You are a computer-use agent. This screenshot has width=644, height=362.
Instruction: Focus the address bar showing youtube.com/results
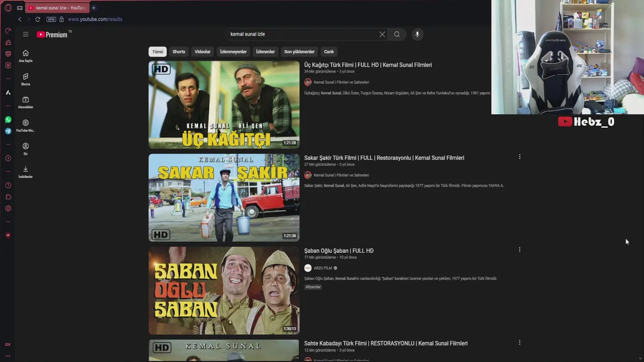(x=95, y=19)
